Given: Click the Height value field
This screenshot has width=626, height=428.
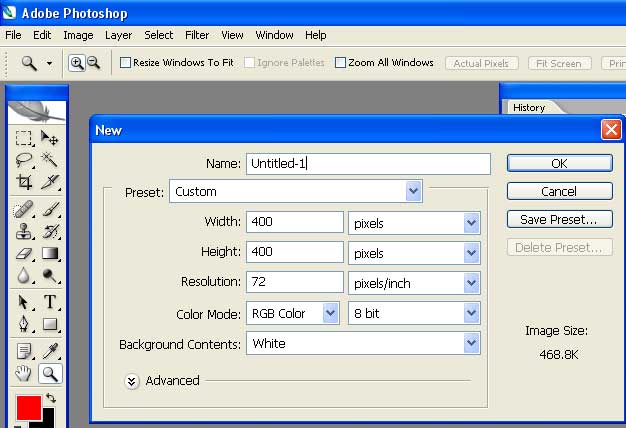Looking at the screenshot, I should pos(295,252).
